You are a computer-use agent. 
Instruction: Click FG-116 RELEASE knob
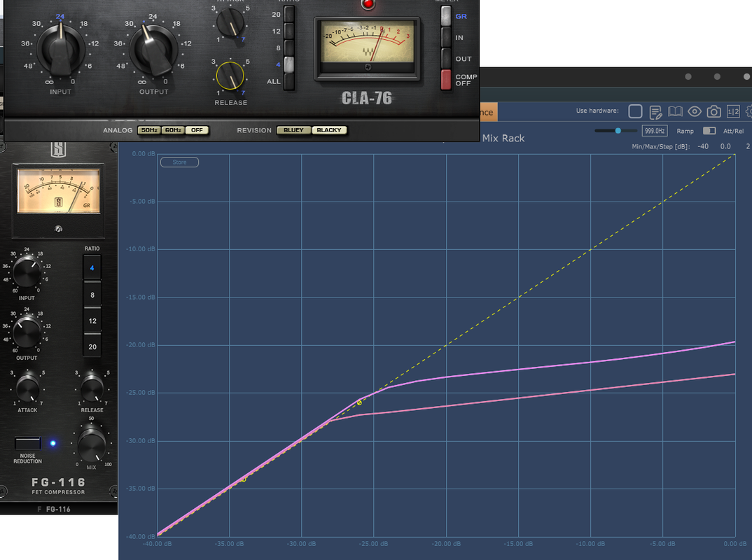point(92,388)
